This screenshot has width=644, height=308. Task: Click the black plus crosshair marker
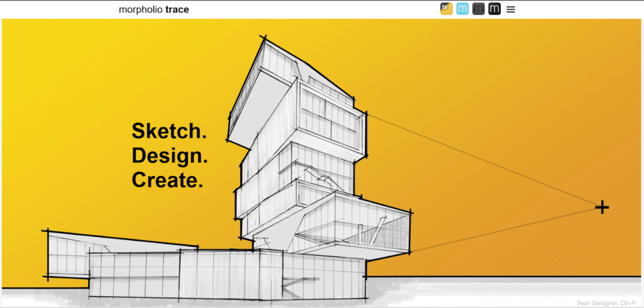pyautogui.click(x=602, y=207)
